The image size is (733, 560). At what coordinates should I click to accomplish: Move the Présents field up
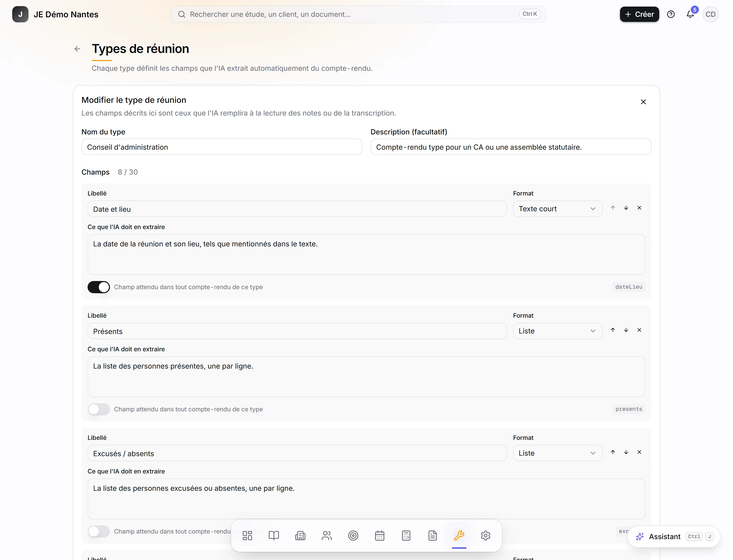coord(613,330)
